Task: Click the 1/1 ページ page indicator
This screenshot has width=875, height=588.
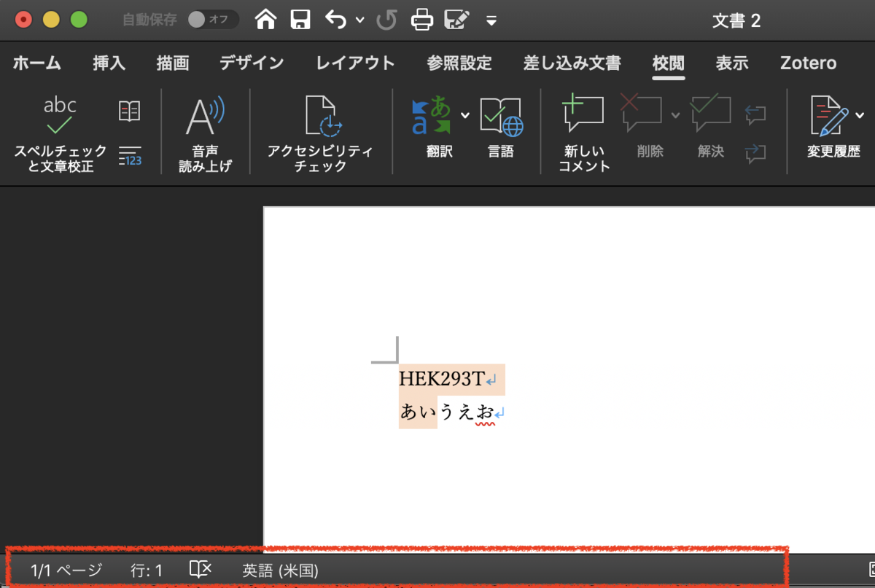Action: (x=66, y=571)
